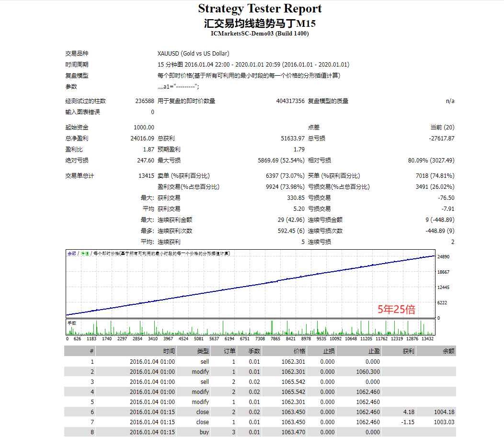Click ICMarketsSC-Demo03 (Build 1400) subtitle

[260, 34]
